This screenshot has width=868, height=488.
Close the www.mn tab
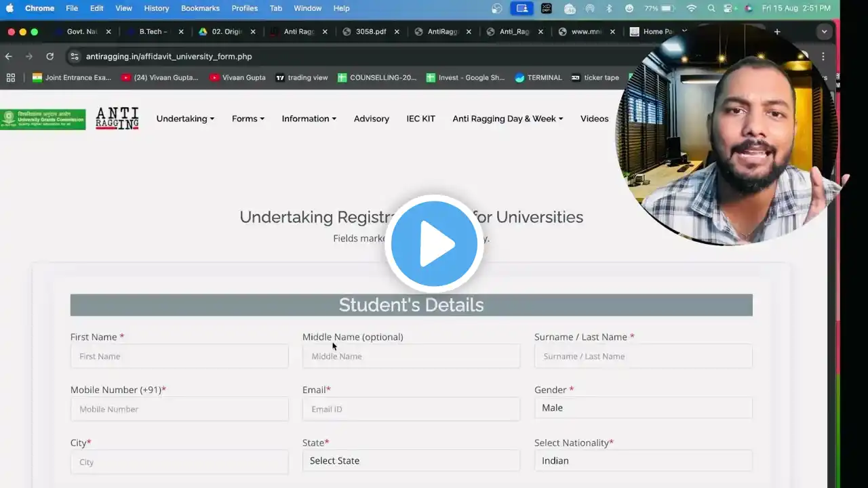613,31
